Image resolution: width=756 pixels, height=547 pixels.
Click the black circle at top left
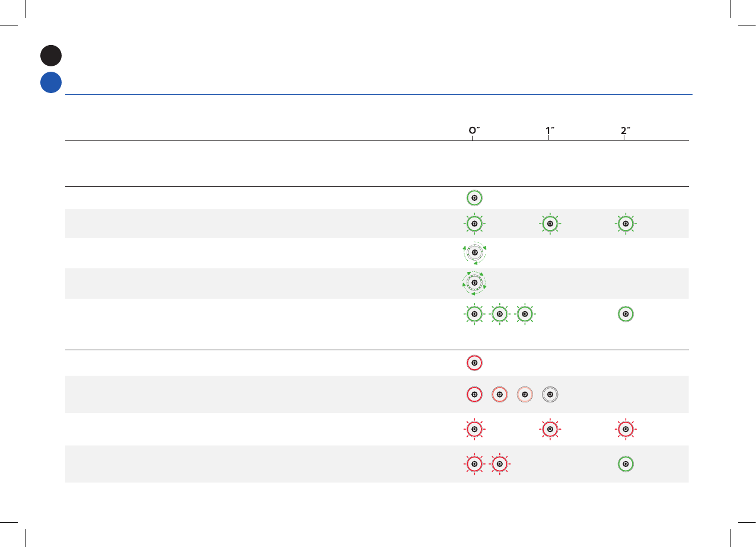click(x=51, y=55)
